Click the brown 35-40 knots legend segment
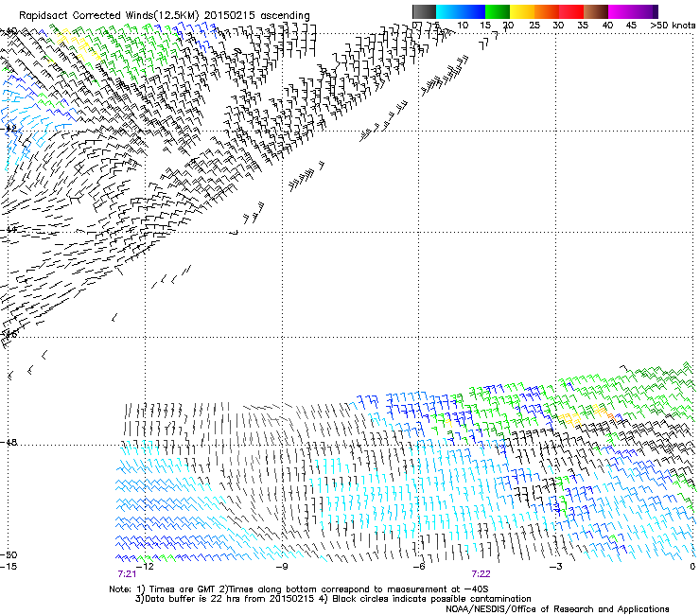 pyautogui.click(x=596, y=11)
